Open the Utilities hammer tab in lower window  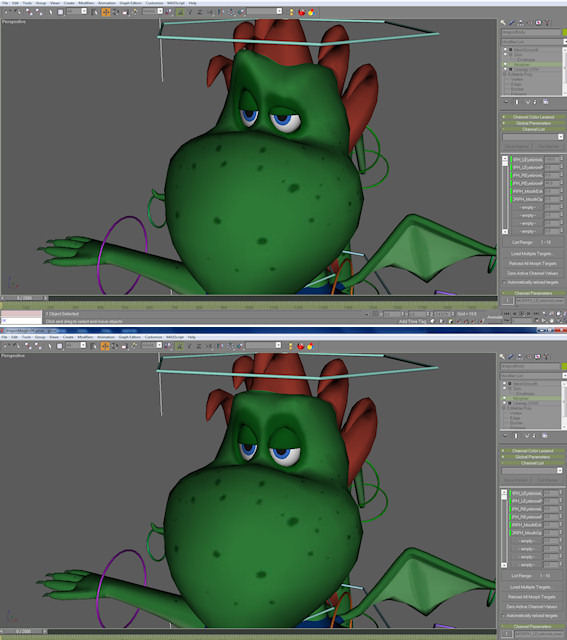[547, 357]
